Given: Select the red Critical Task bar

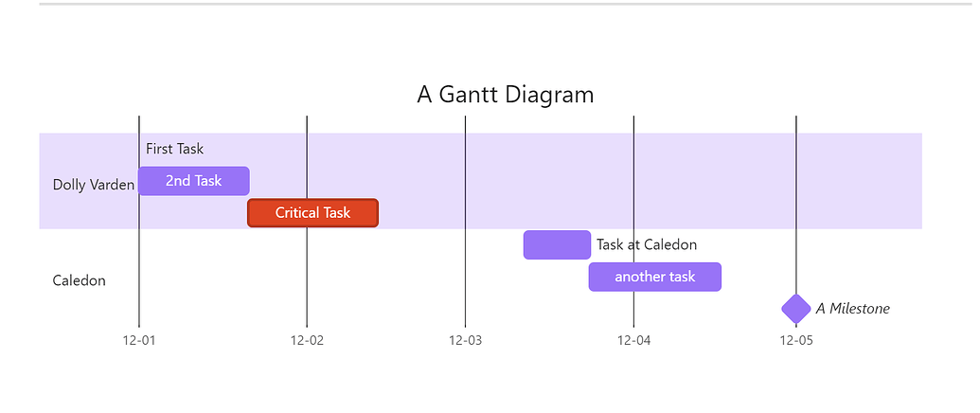Looking at the screenshot, I should 313,213.
